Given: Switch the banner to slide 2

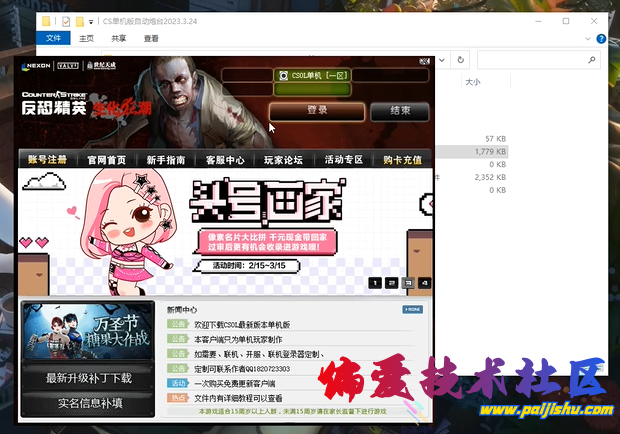Looking at the screenshot, I should (391, 283).
